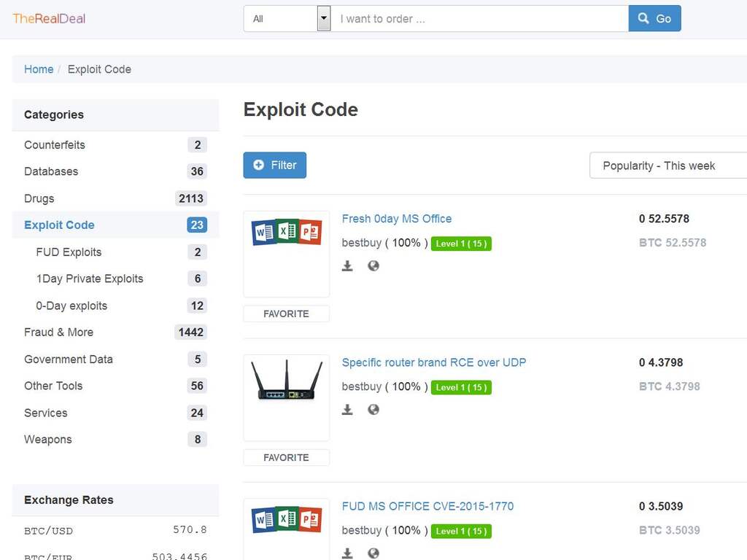The height and width of the screenshot is (560, 747).
Task: Click the Level 1 badge on router RCE listing
Action: 461,387
